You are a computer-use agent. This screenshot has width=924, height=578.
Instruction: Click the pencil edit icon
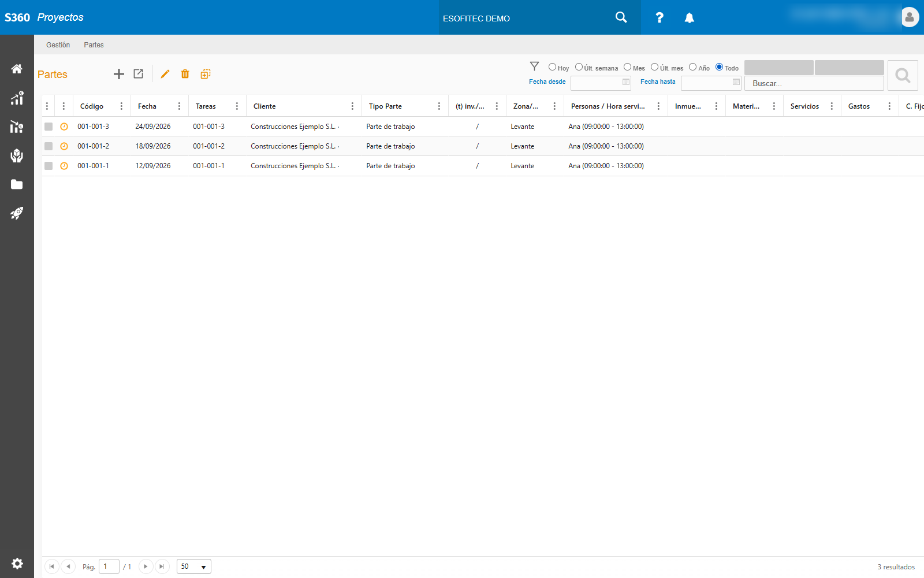(165, 74)
